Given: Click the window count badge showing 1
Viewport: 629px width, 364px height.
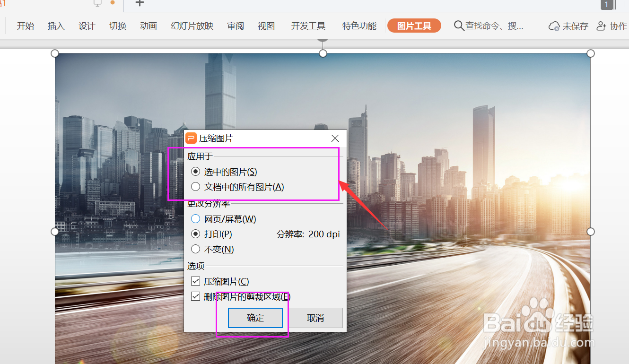Looking at the screenshot, I should (x=607, y=4).
